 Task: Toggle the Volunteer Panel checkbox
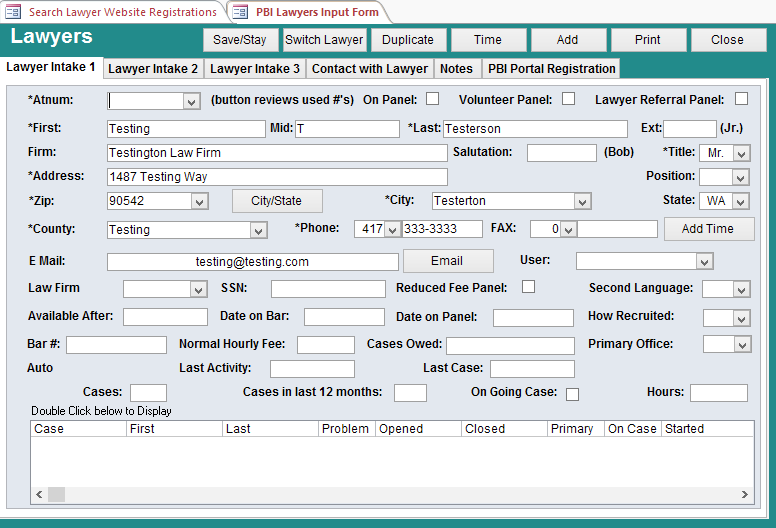point(569,98)
